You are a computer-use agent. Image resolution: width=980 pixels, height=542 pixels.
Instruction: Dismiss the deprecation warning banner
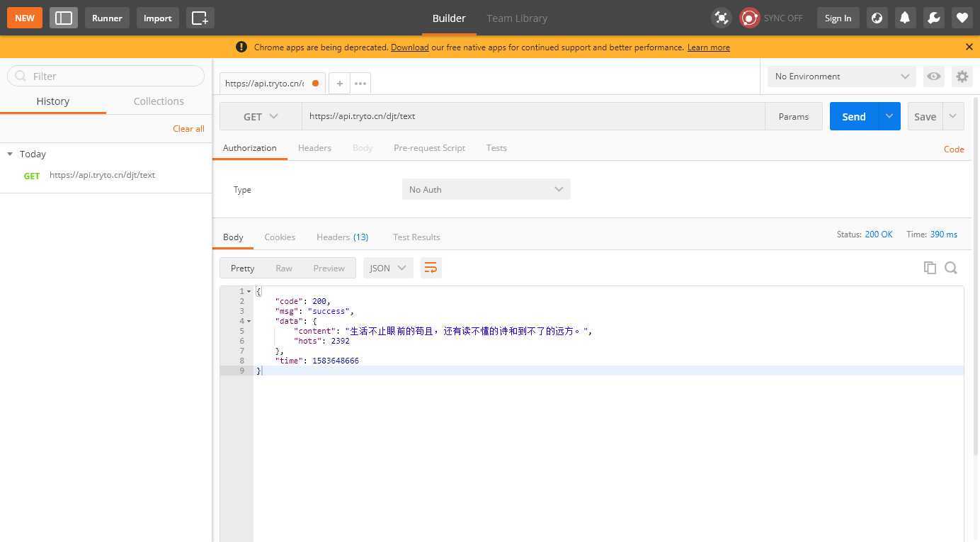tap(969, 47)
